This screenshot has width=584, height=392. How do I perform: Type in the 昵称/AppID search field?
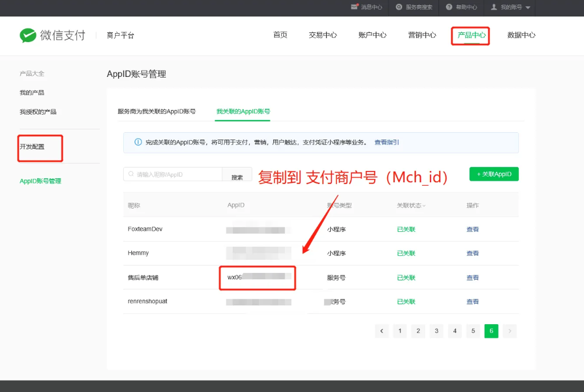pyautogui.click(x=177, y=174)
